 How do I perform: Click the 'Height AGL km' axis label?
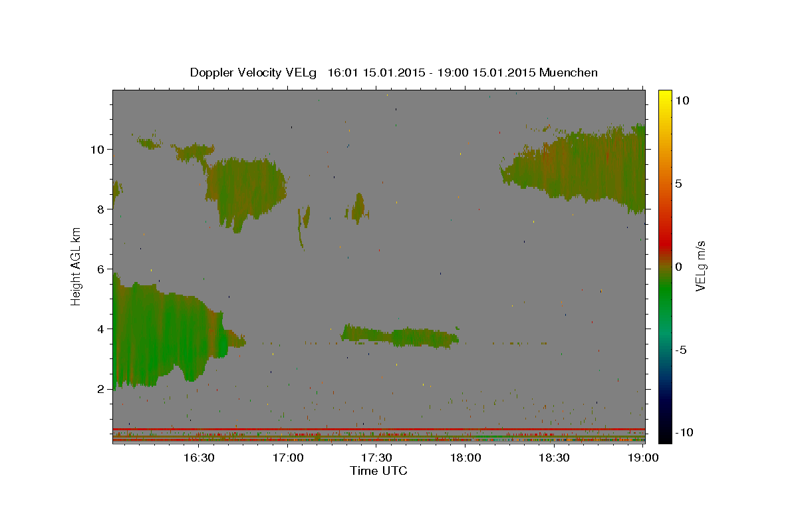click(x=76, y=267)
